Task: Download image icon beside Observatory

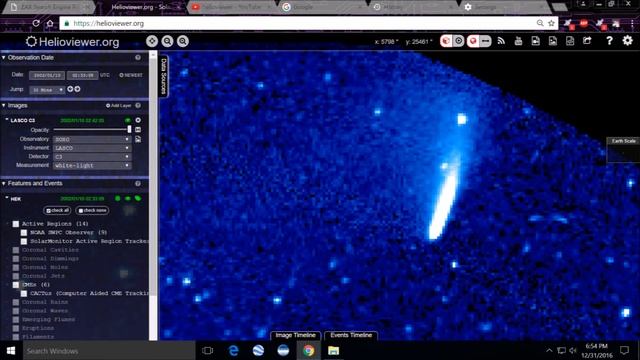Action: click(138, 139)
